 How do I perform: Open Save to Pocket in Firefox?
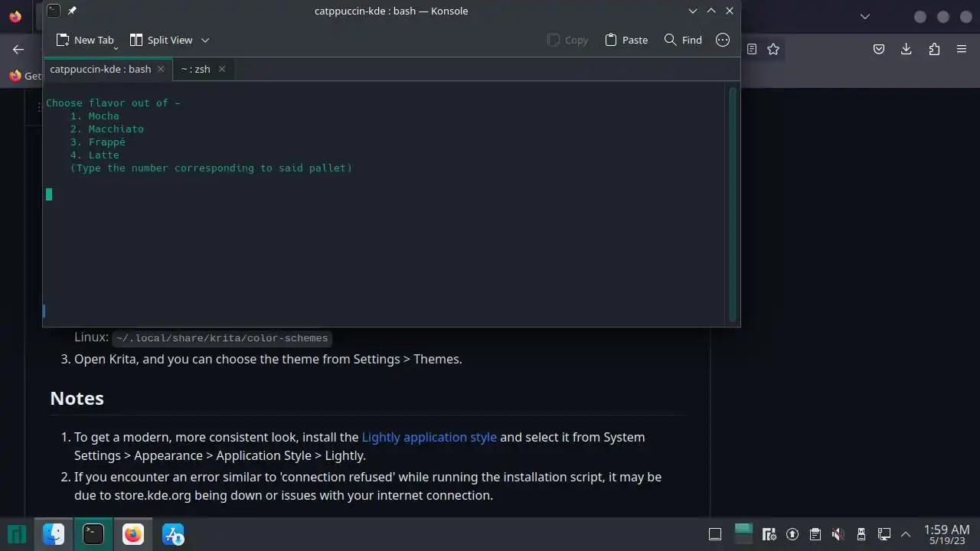click(x=879, y=49)
